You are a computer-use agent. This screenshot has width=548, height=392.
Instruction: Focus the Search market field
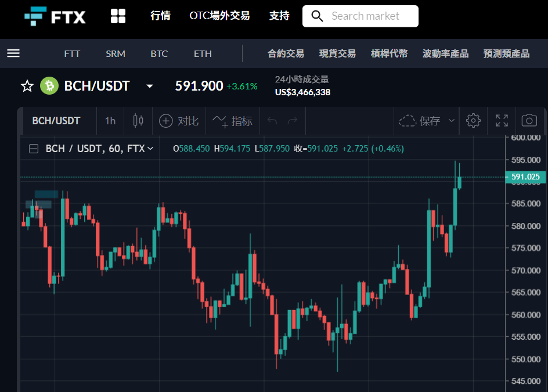[360, 16]
